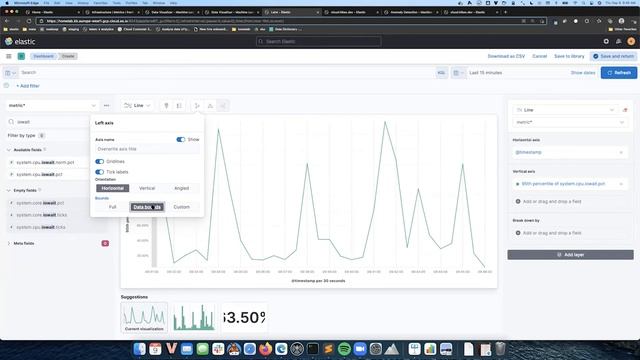Open the Line chart type dropdown in toolbar

[137, 106]
